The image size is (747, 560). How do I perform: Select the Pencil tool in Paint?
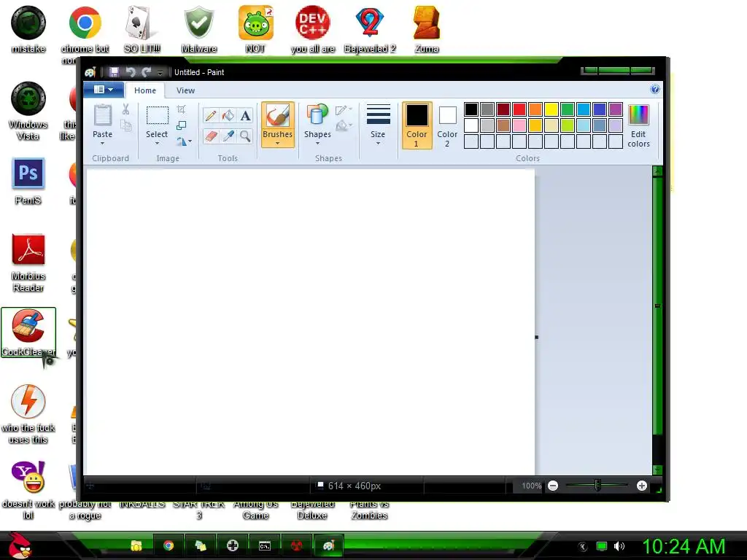(x=211, y=116)
